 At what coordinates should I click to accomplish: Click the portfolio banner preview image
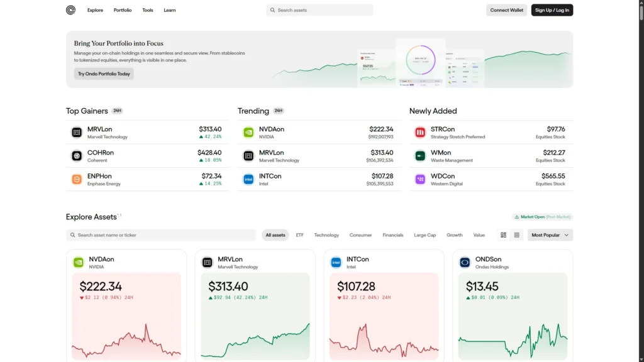(x=421, y=63)
